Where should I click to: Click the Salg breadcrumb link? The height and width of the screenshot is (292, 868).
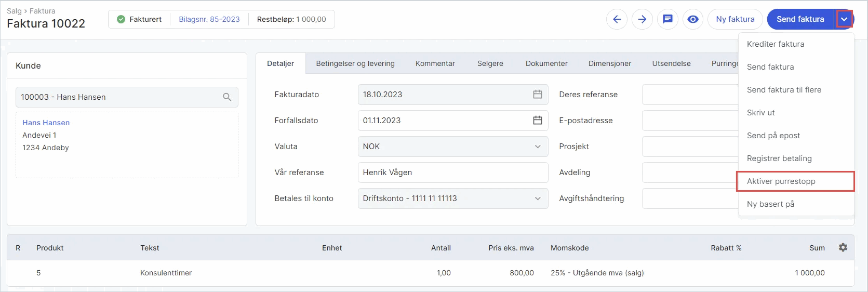14,11
